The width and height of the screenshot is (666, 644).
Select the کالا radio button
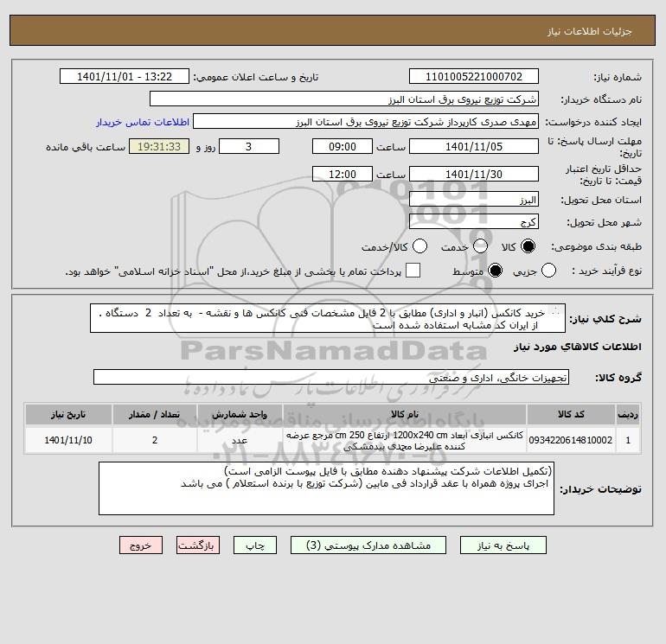(x=528, y=246)
